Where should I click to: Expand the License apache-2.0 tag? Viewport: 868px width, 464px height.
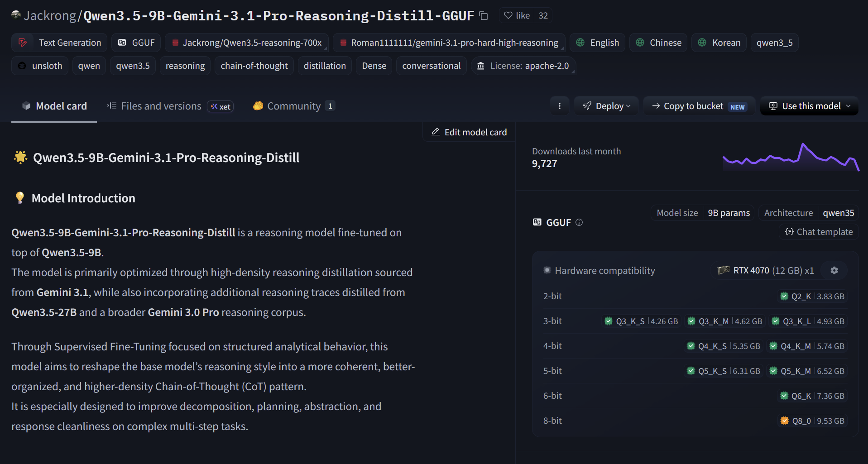point(523,66)
